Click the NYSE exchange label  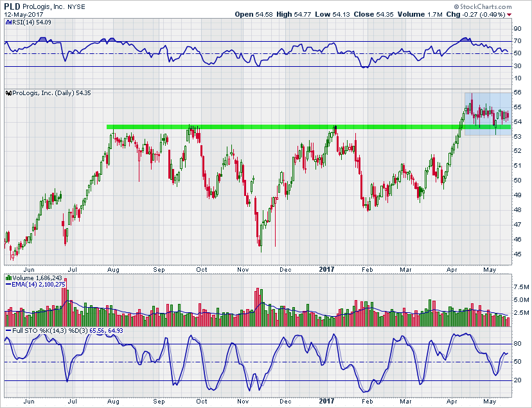tap(76, 6)
